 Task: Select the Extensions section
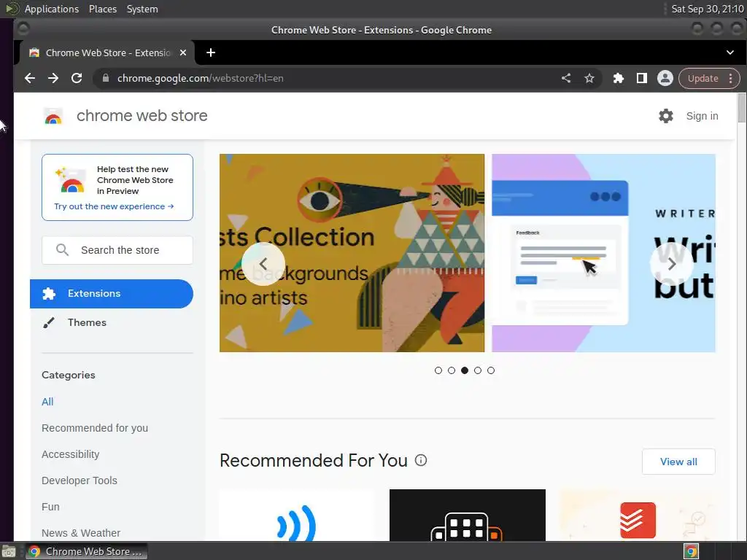pos(112,294)
